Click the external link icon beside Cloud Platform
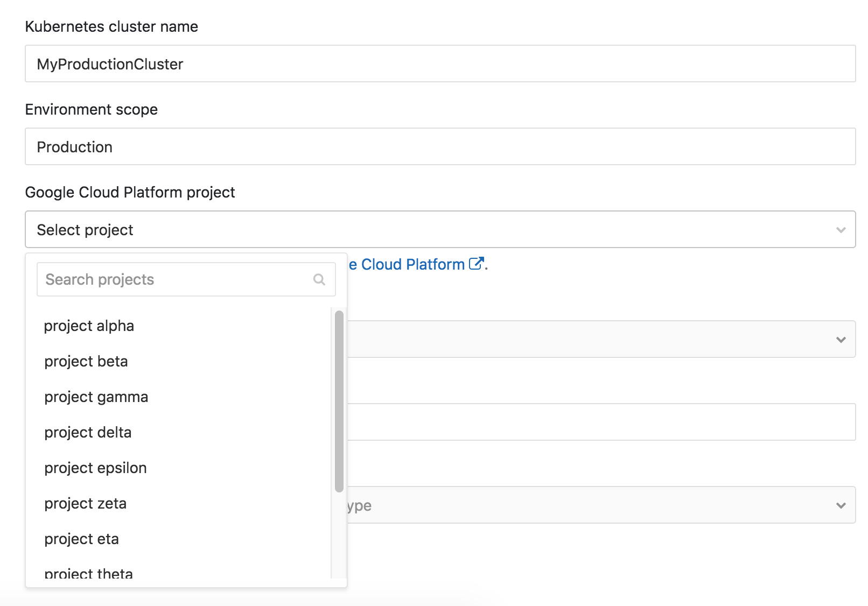The width and height of the screenshot is (868, 606). point(476,263)
